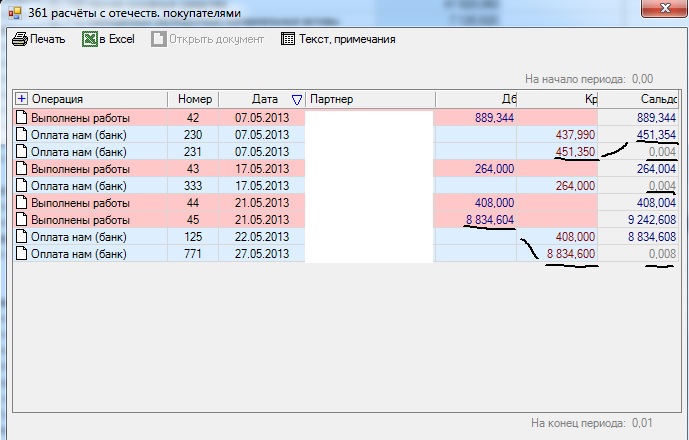Screen dimensions: 689x440
Task: Click document icon of row number 45
Action: [22, 219]
